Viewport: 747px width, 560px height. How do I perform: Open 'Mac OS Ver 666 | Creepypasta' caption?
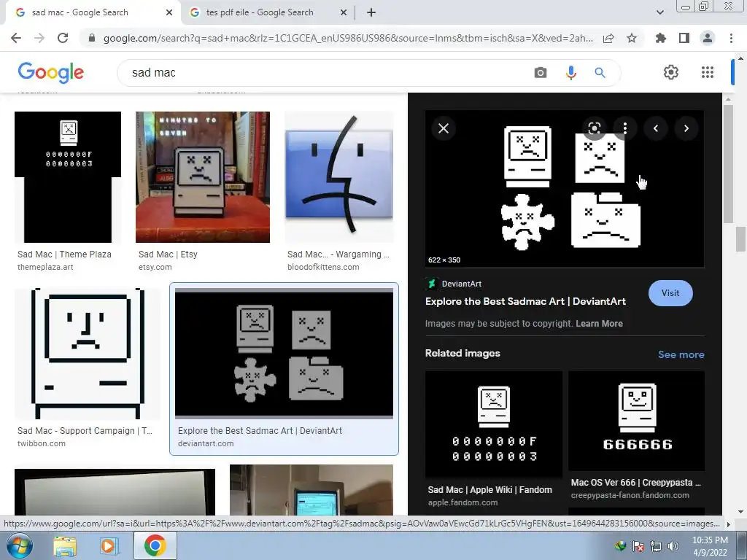[636, 483]
